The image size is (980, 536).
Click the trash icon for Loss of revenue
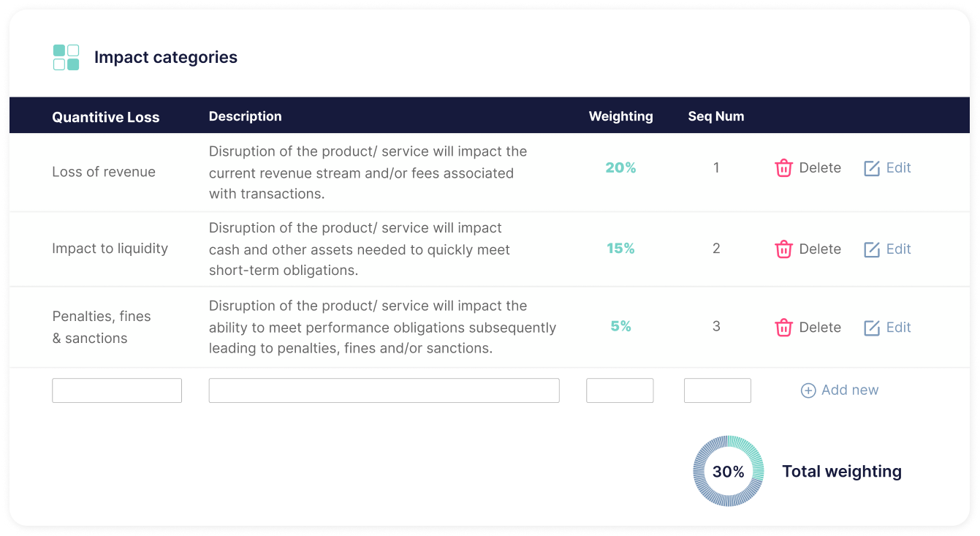coord(784,167)
